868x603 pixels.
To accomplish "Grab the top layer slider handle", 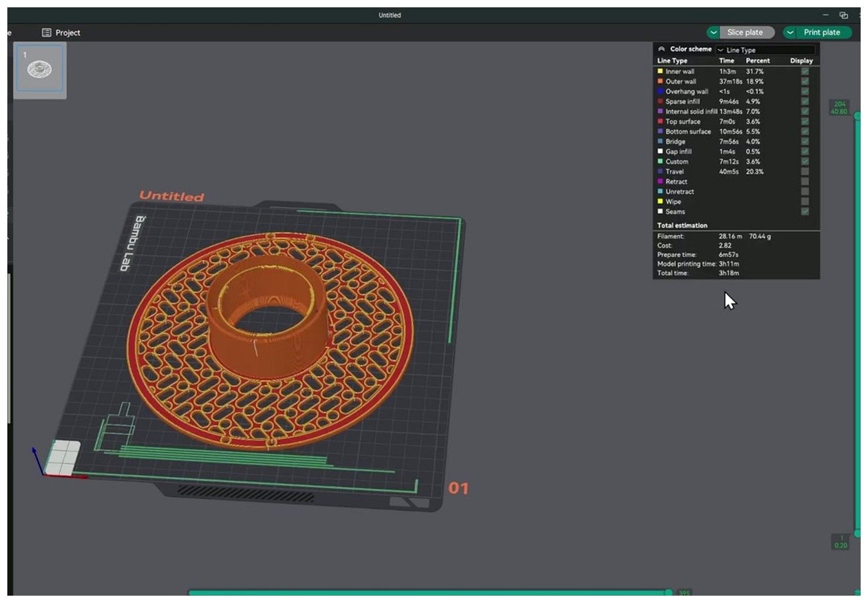I will pos(858,116).
